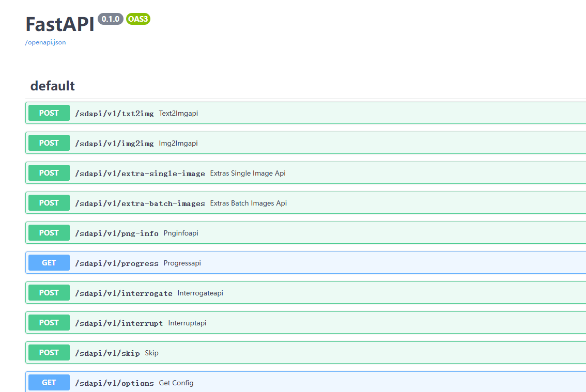Click the Img2Imgapi description text
The width and height of the screenshot is (586, 392).
point(178,143)
